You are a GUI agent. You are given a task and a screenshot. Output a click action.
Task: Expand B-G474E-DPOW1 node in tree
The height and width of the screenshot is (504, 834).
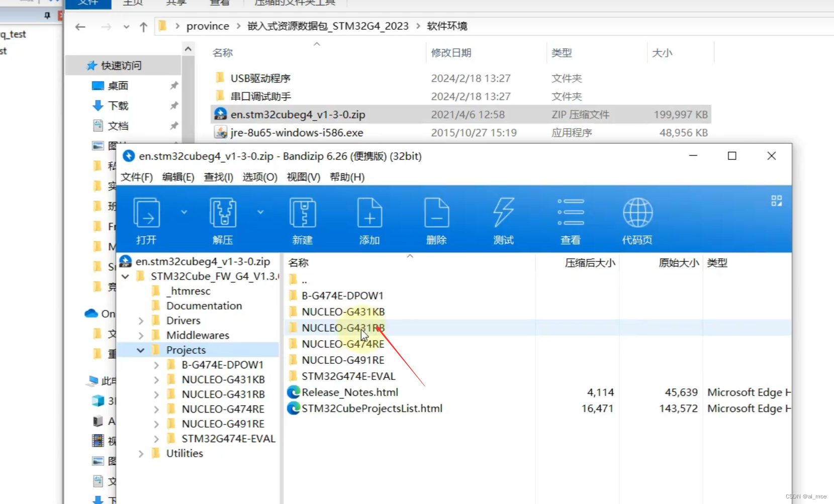coord(156,365)
